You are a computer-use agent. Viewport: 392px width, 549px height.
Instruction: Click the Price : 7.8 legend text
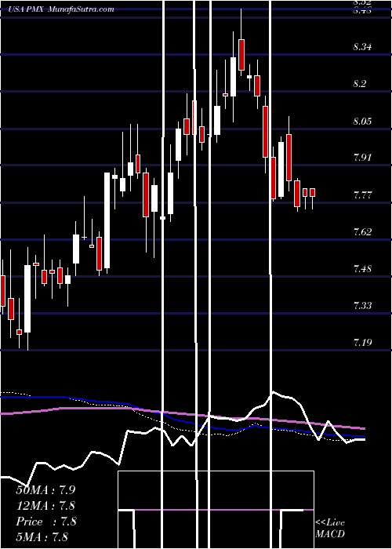tap(45, 522)
